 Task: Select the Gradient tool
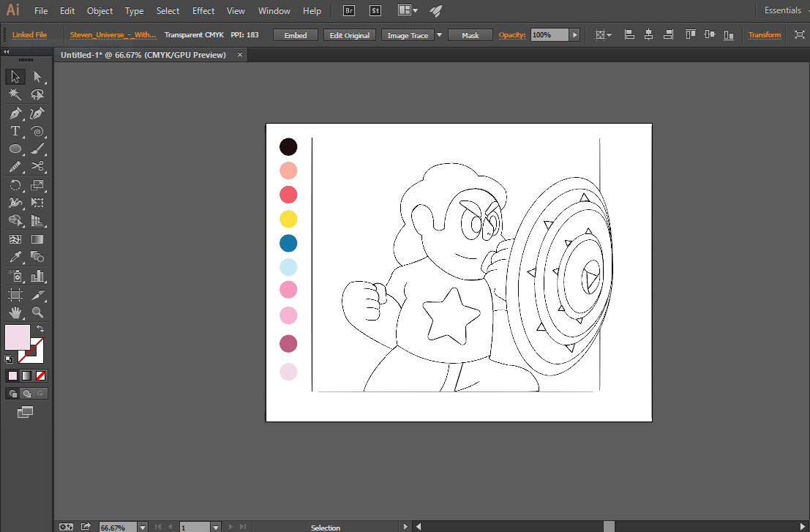tap(37, 239)
